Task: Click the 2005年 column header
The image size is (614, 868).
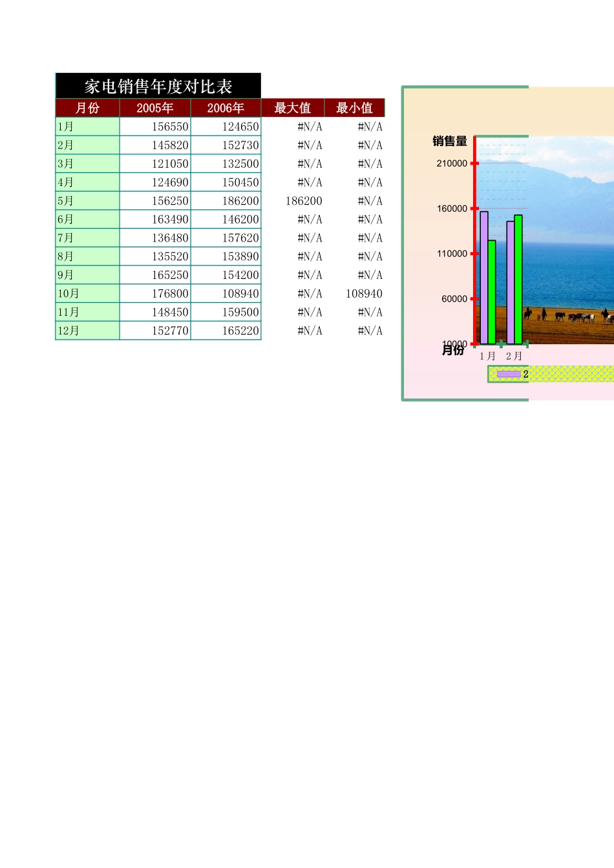Action: (155, 108)
